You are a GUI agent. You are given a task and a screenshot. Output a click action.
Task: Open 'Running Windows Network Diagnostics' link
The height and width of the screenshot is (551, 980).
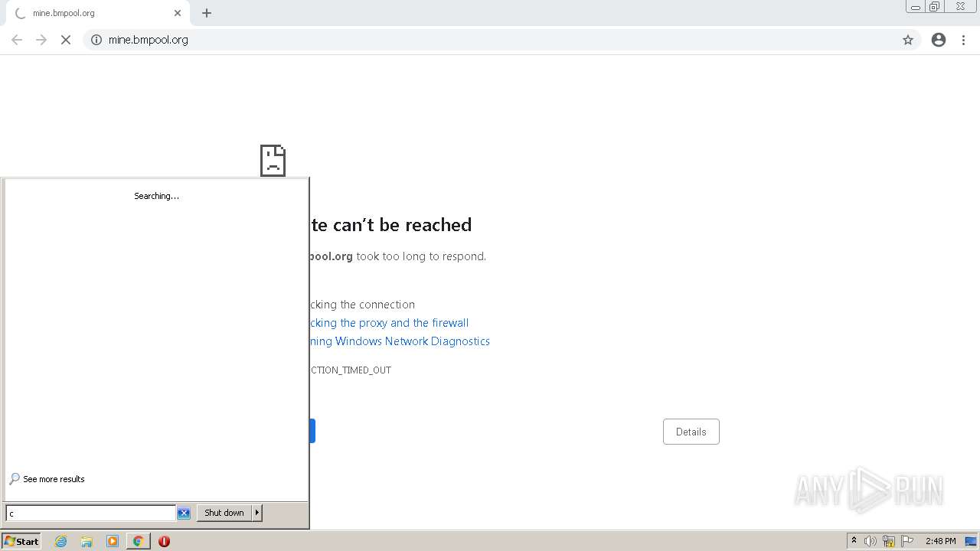[x=400, y=341]
